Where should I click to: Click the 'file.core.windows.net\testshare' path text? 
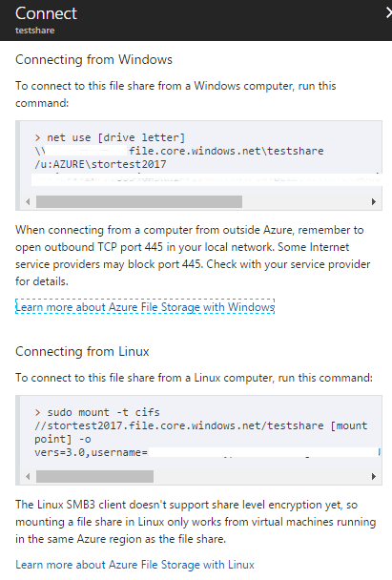(x=226, y=151)
